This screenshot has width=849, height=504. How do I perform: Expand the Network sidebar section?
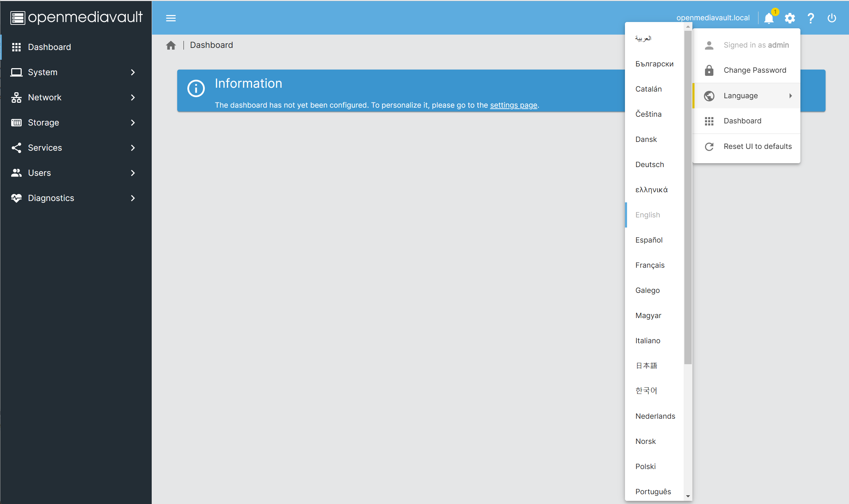(x=133, y=97)
